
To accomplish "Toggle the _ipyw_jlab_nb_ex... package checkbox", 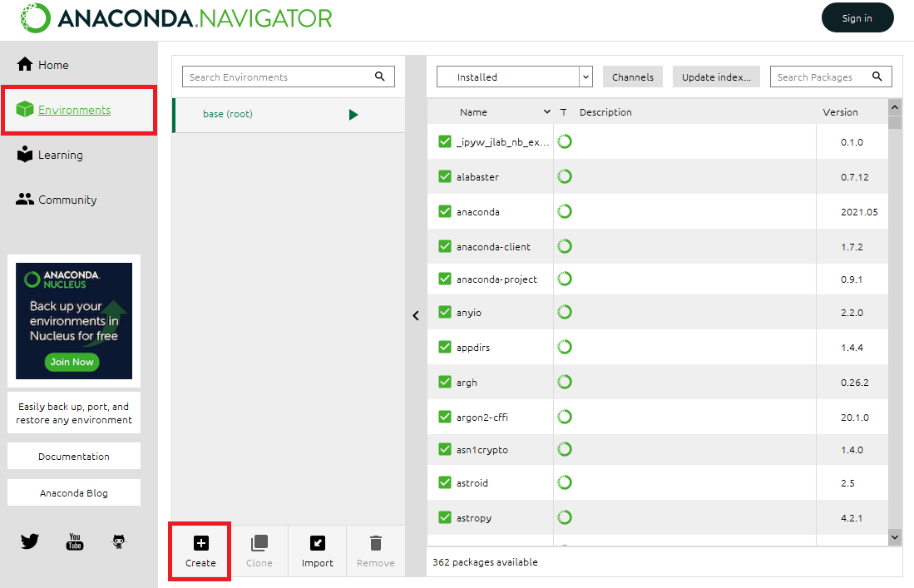I will 445,141.
